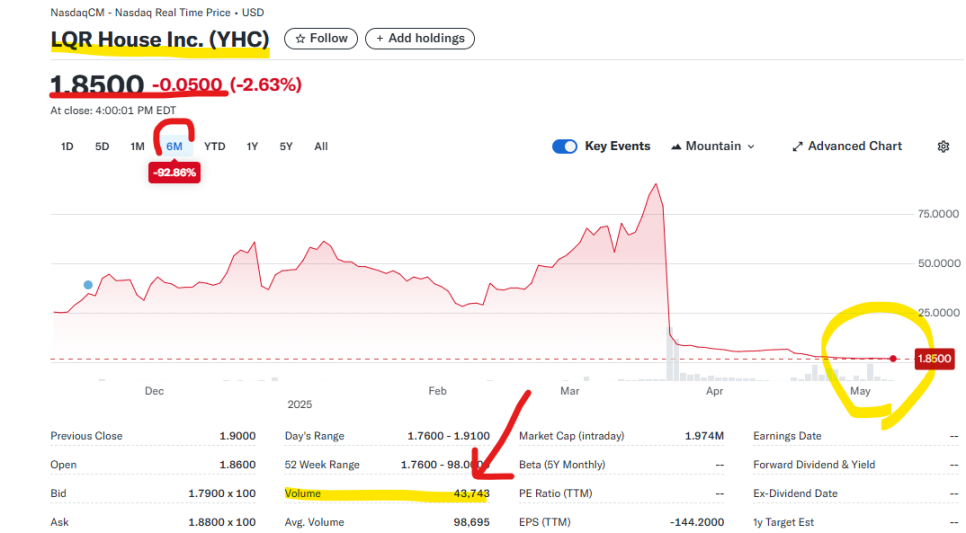Screen dimensions: 966x533
Task: Click the Bid value 1.7900 x 100
Action: (222, 494)
